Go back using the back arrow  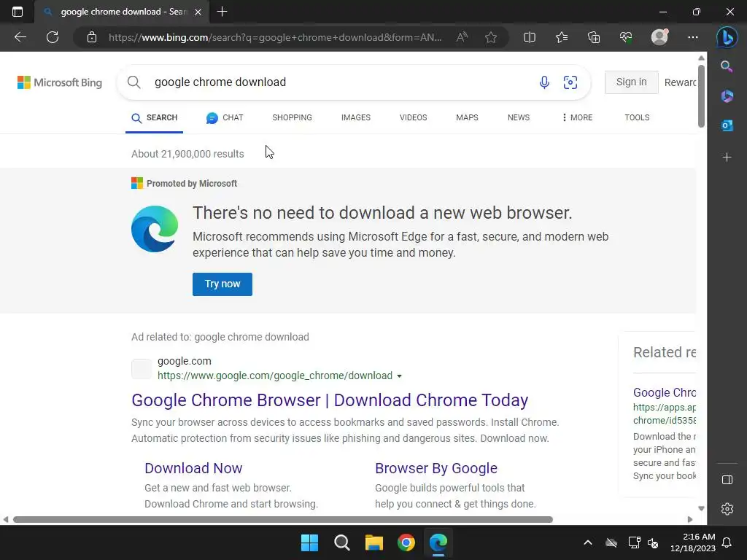[x=20, y=37]
